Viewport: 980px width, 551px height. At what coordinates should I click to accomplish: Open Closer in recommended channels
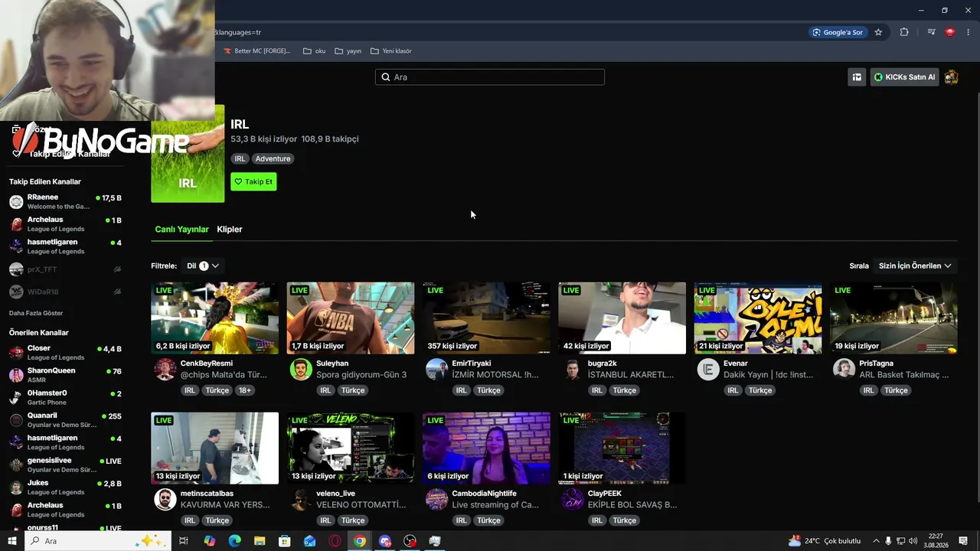click(x=65, y=353)
